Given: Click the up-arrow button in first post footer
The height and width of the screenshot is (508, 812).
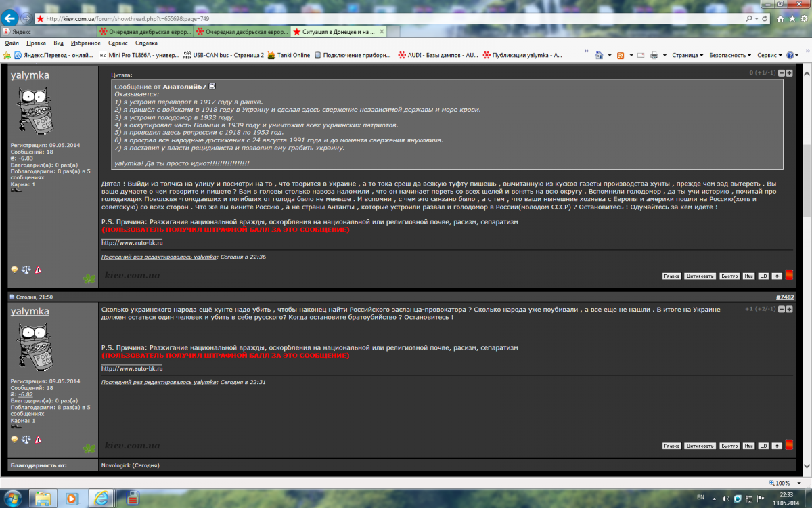Looking at the screenshot, I should click(777, 276).
